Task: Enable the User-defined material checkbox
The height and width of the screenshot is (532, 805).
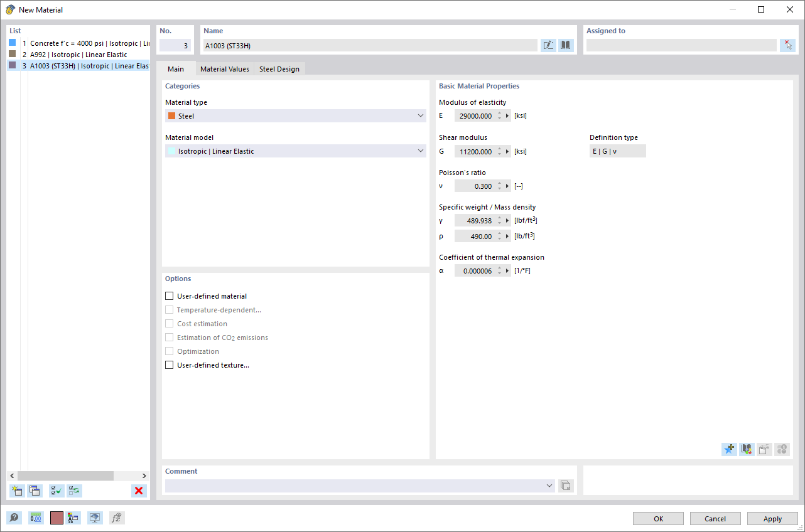Action: pyautogui.click(x=169, y=295)
